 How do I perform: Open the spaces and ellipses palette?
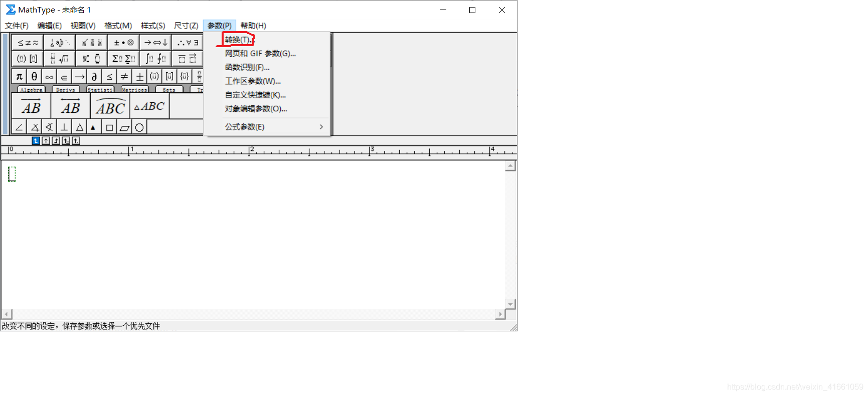click(x=60, y=43)
